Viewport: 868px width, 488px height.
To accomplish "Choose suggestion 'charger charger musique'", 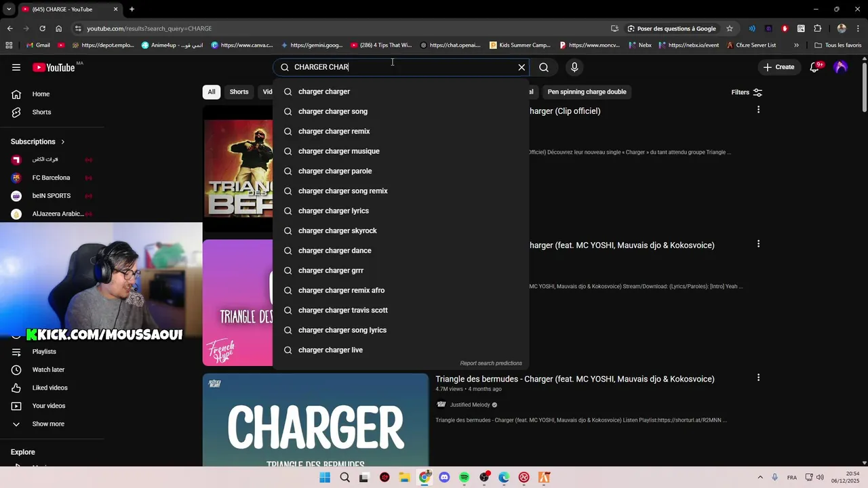I will [x=401, y=151].
